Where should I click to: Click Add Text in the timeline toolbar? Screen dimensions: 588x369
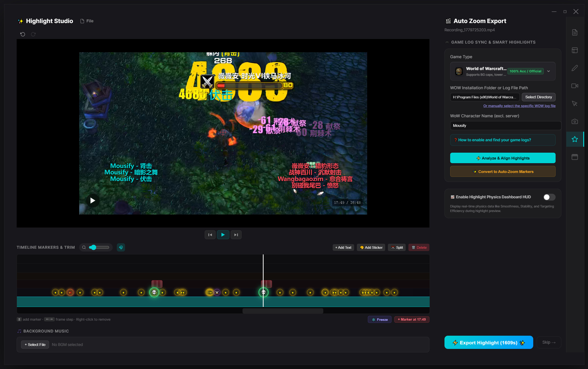pyautogui.click(x=343, y=247)
